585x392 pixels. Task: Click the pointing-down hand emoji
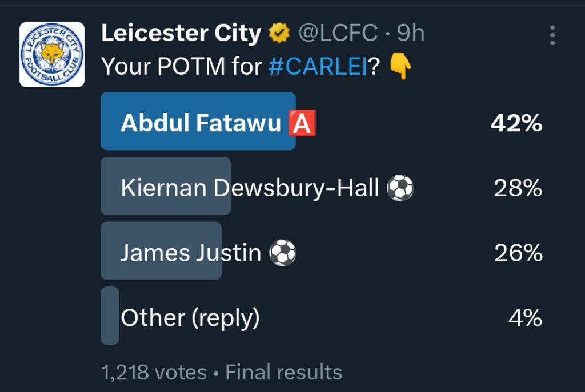coord(400,68)
